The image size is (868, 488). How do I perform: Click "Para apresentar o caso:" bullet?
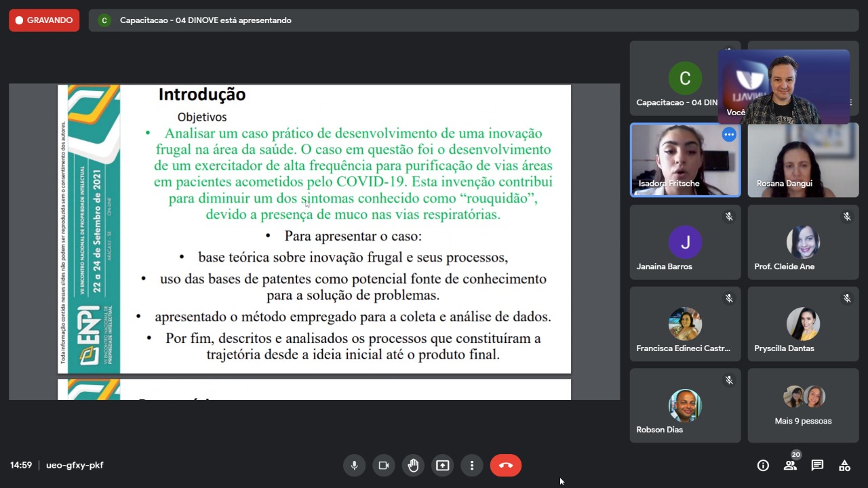point(353,237)
